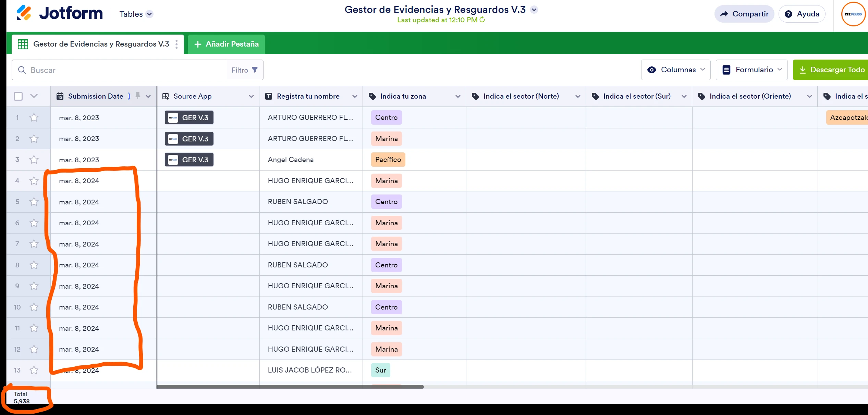Open the Indica tu zona column menu

(458, 96)
